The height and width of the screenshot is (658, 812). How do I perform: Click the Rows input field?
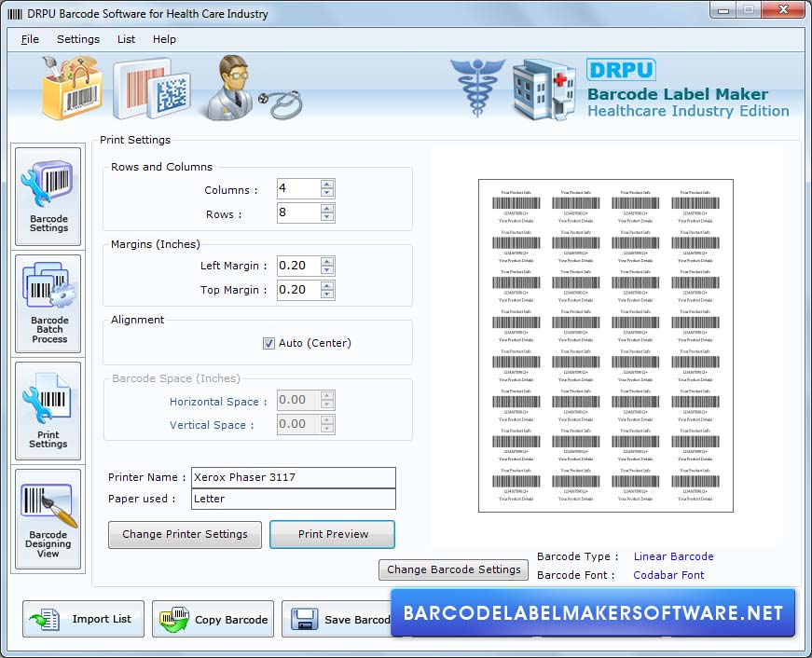coord(298,212)
